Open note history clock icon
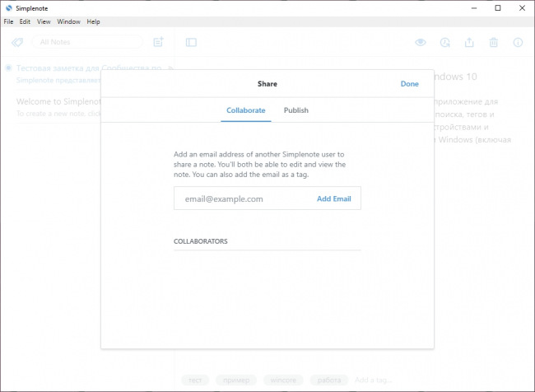The image size is (535, 392). click(x=445, y=42)
